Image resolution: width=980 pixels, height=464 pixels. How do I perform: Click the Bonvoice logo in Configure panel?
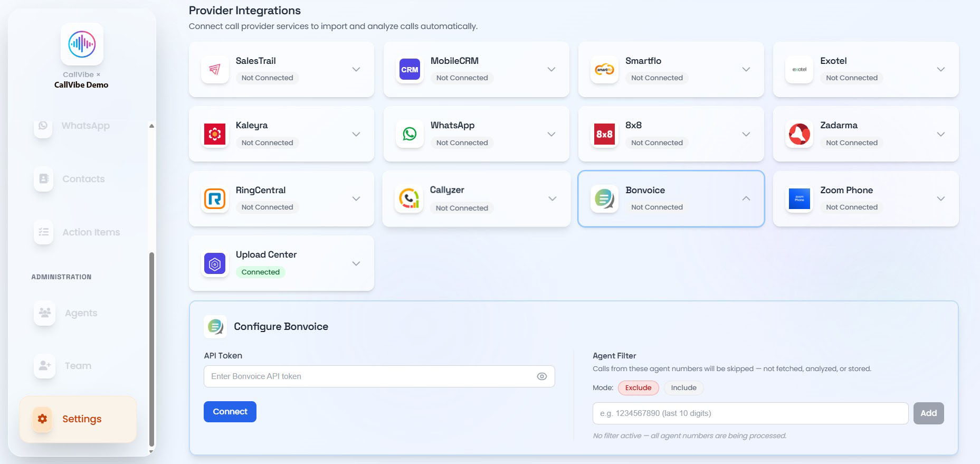[215, 327]
